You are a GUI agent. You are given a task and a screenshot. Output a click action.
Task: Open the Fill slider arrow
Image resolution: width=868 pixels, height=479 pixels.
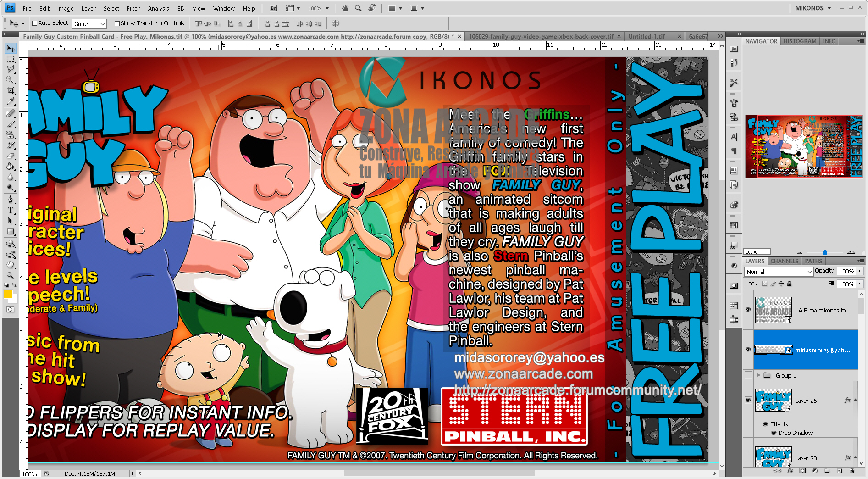860,284
